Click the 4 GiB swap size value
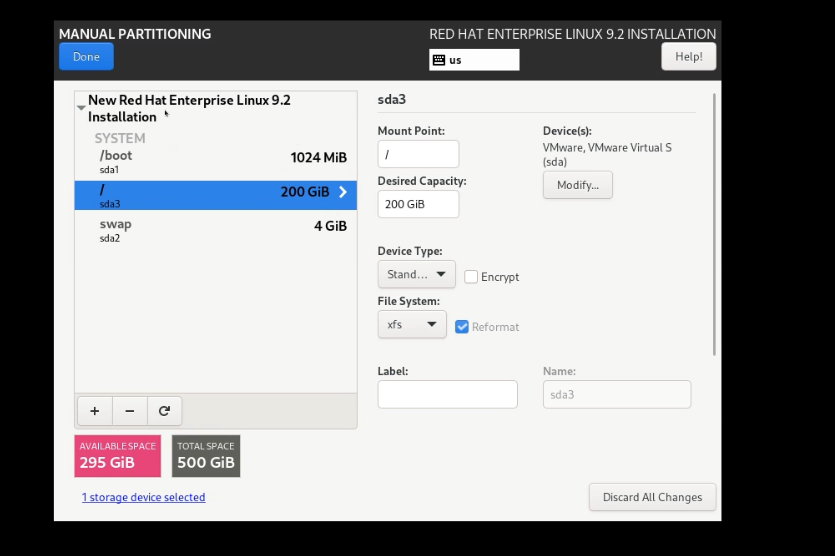Image resolution: width=835 pixels, height=556 pixels. pos(330,226)
